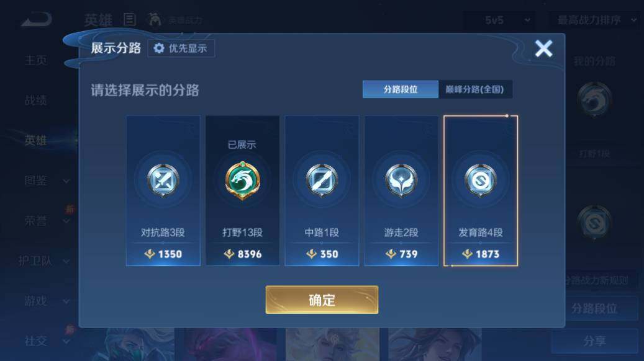The image size is (644, 361).
Task: Expand the 图鉴 sidebar section
Action: 46,180
